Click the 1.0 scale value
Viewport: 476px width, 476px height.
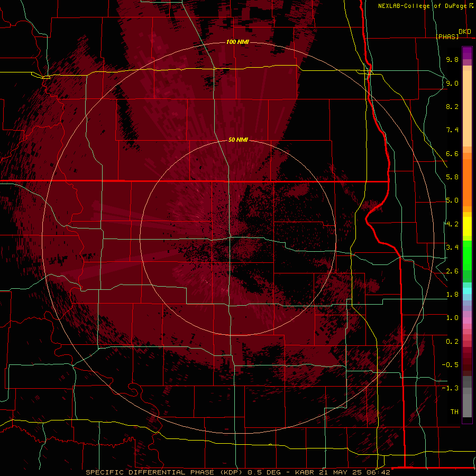[x=452, y=318]
